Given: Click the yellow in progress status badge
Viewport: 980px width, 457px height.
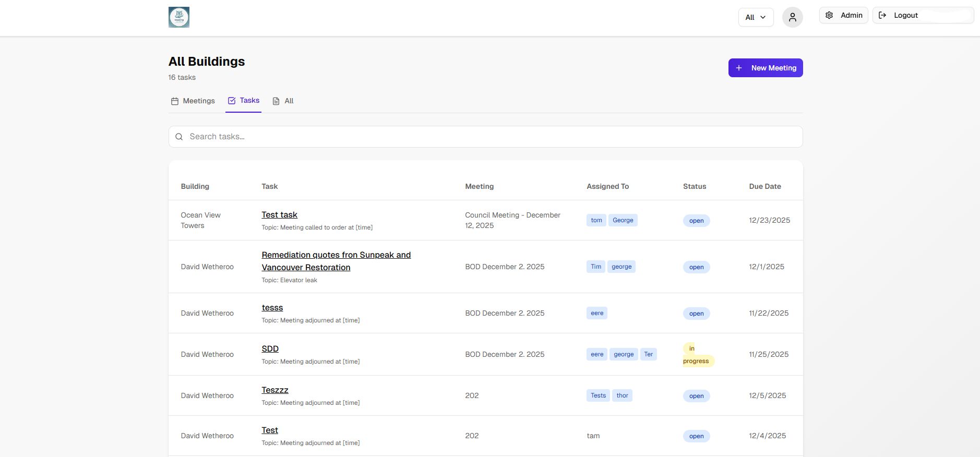Looking at the screenshot, I should (x=696, y=355).
